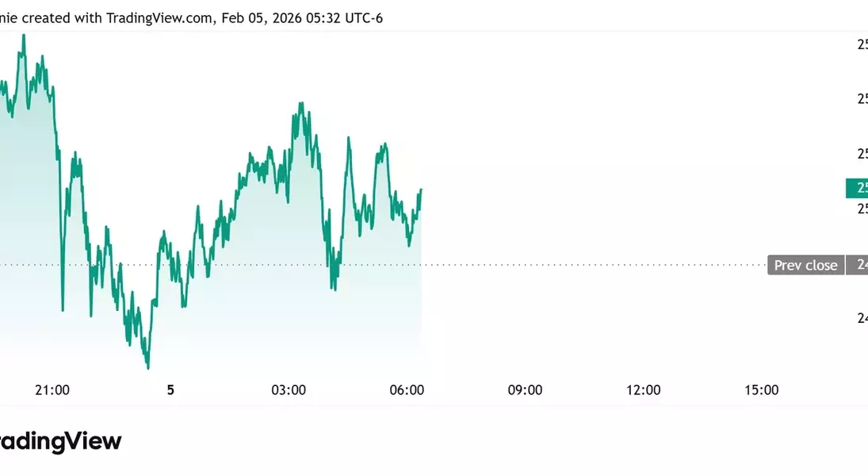Image resolution: width=868 pixels, height=476 pixels.
Task: Click the lowest price scale label below Prev close
Action: pyautogui.click(x=862, y=319)
